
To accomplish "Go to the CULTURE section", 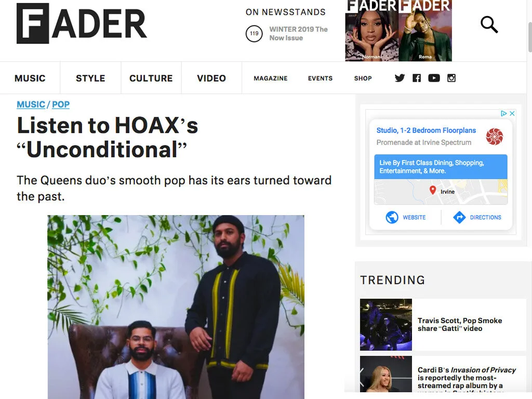I will (x=151, y=78).
